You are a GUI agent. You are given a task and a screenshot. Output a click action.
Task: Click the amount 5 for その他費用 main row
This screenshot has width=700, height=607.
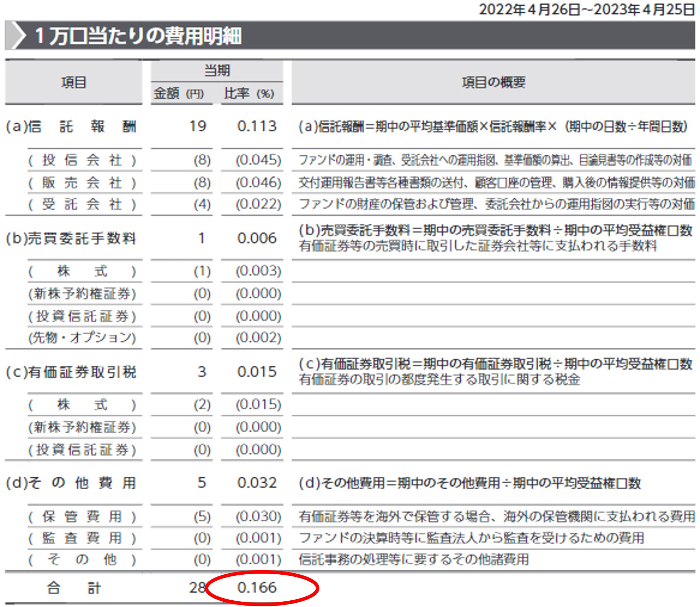202,483
